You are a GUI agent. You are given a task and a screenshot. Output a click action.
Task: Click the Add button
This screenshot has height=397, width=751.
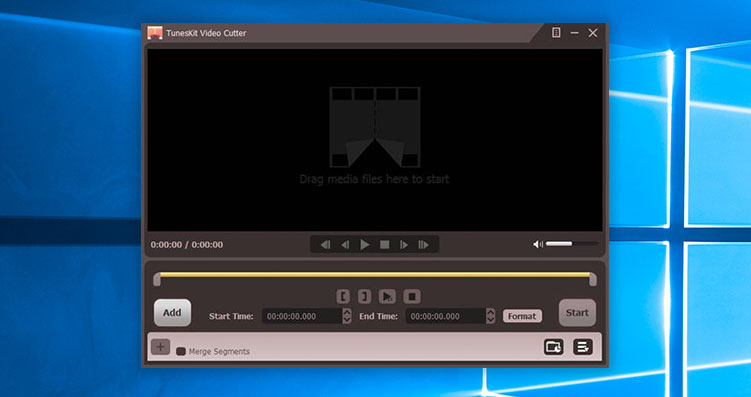(172, 313)
